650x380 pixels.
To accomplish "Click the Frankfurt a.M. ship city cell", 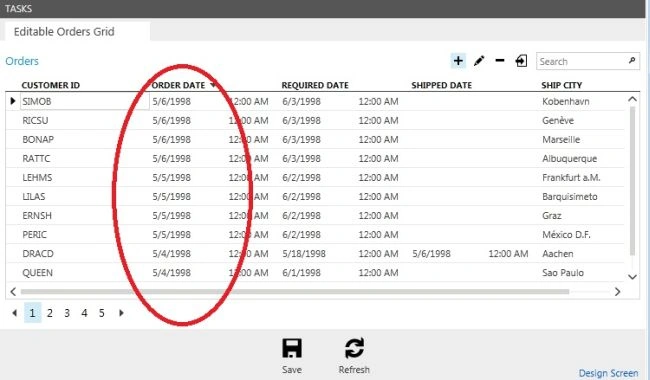I will [571, 177].
